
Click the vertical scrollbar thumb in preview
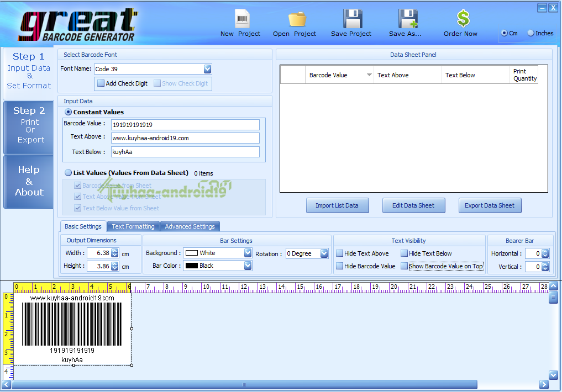[553, 297]
